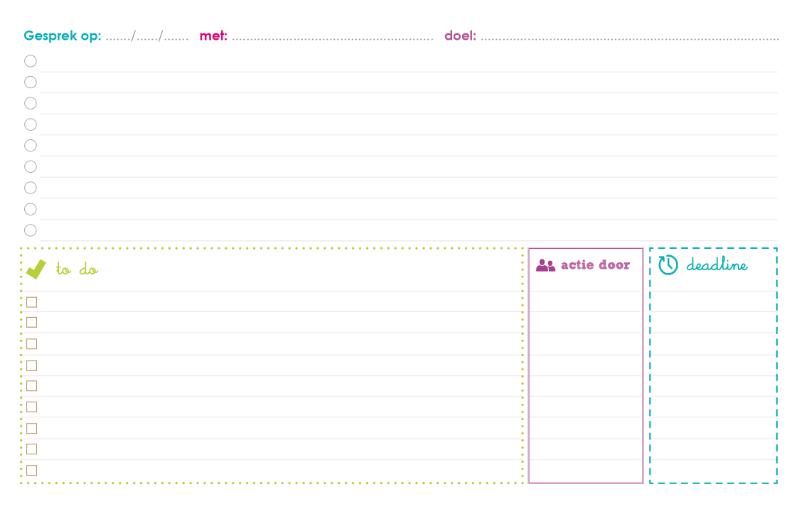Viewport: 800px width, 505px height.
Task: Select the ninth circle bullet in the notes list
Action: [x=31, y=230]
